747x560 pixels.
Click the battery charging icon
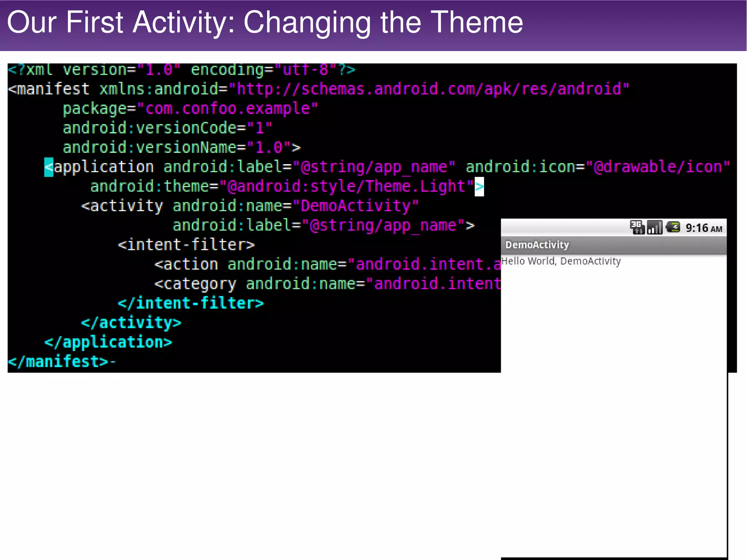pyautogui.click(x=673, y=227)
